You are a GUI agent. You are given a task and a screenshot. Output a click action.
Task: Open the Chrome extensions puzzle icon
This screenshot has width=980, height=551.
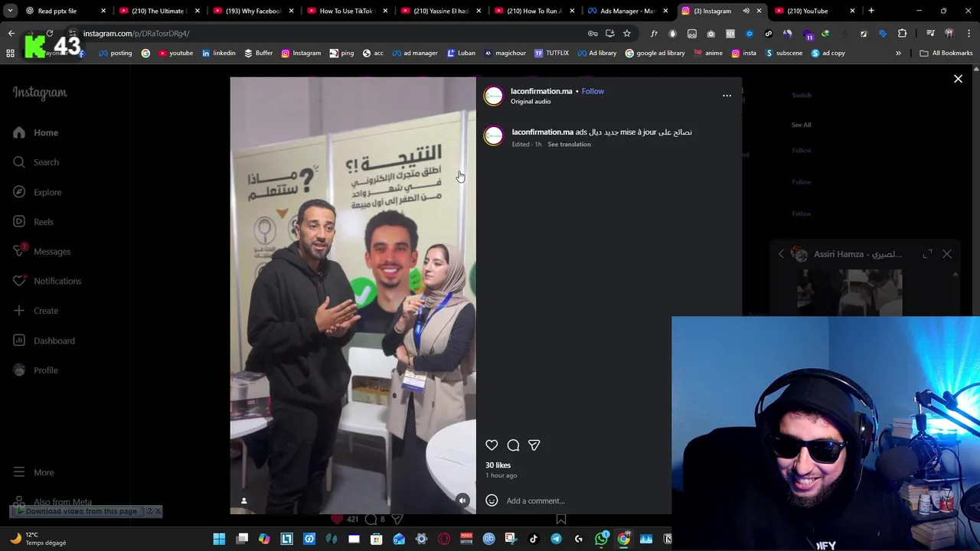[x=902, y=34]
